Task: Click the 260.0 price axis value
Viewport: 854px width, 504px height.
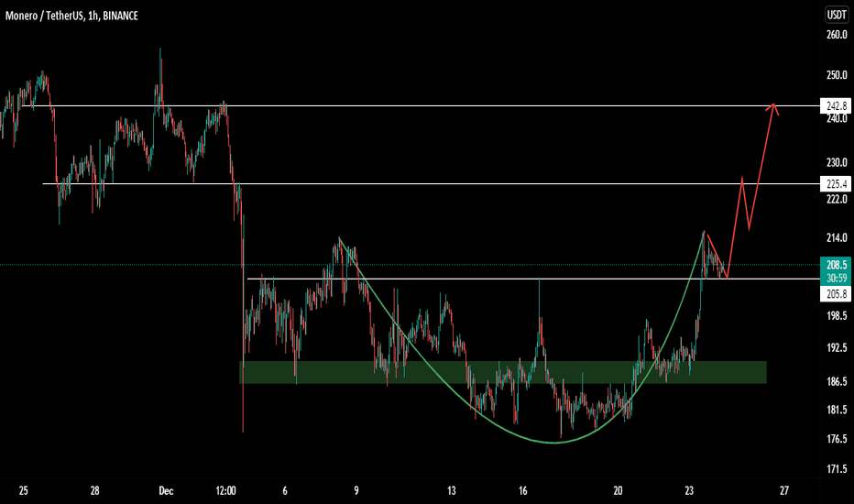Action: [837, 35]
